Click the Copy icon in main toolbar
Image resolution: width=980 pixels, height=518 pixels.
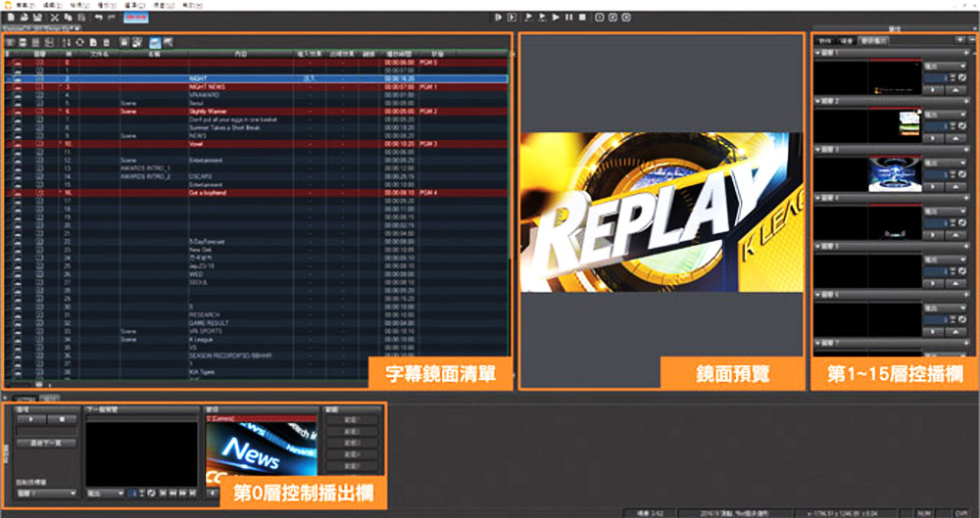(x=68, y=18)
